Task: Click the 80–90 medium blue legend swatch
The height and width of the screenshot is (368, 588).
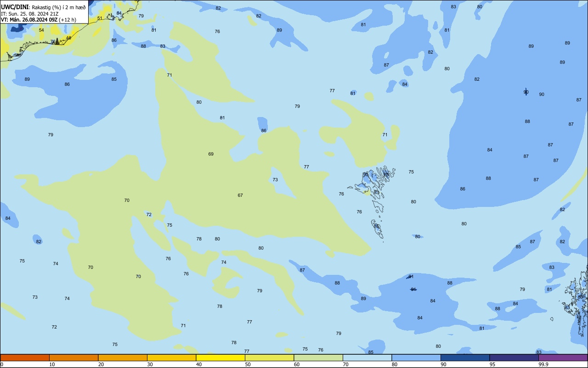Action: point(416,357)
